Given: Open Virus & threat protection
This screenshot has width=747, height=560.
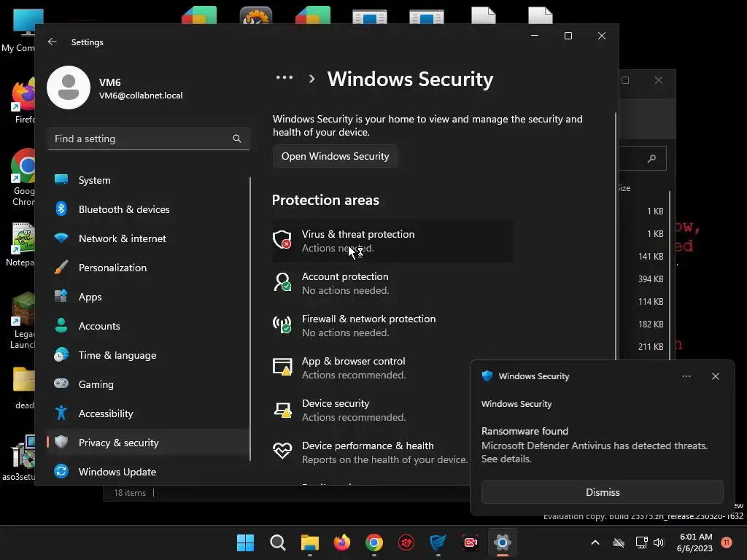Looking at the screenshot, I should coord(392,241).
